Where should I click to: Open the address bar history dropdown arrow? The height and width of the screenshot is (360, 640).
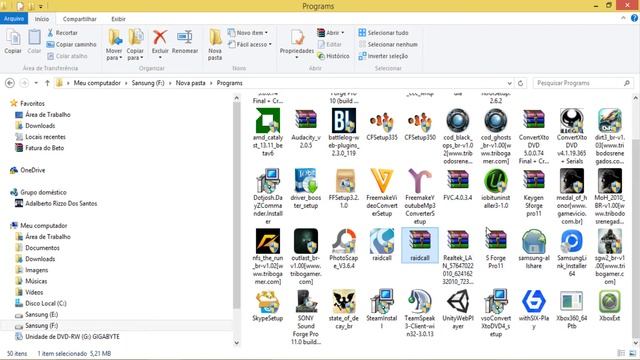click(x=509, y=83)
